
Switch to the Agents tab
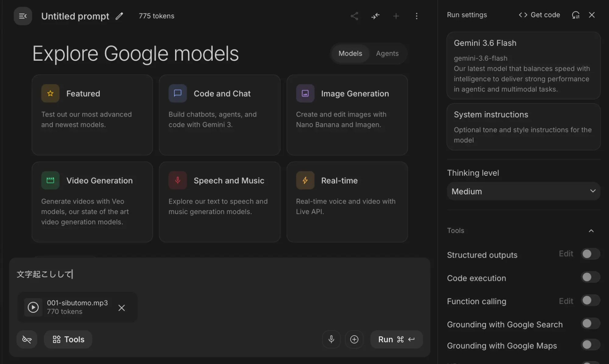(387, 53)
